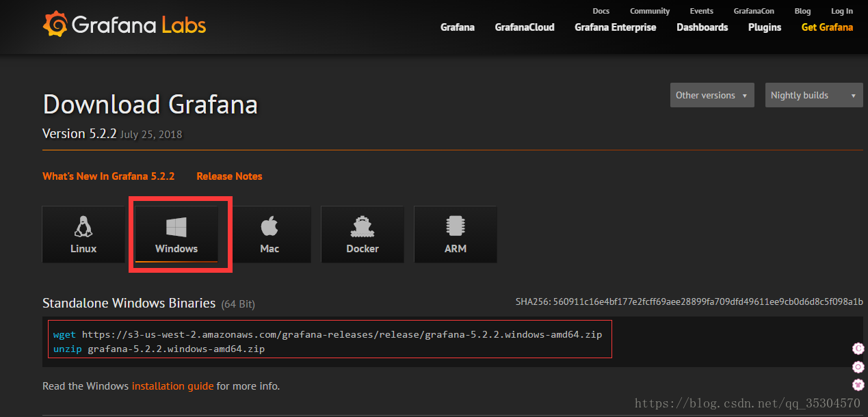Open the Nightly builds dropdown
868x417 pixels.
813,95
